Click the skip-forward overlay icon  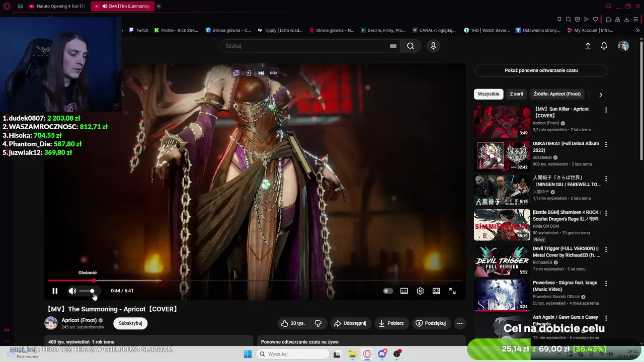(x=261, y=73)
